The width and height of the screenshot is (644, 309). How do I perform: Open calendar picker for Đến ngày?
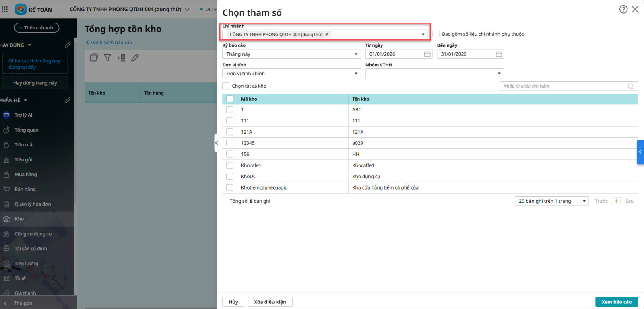point(499,54)
